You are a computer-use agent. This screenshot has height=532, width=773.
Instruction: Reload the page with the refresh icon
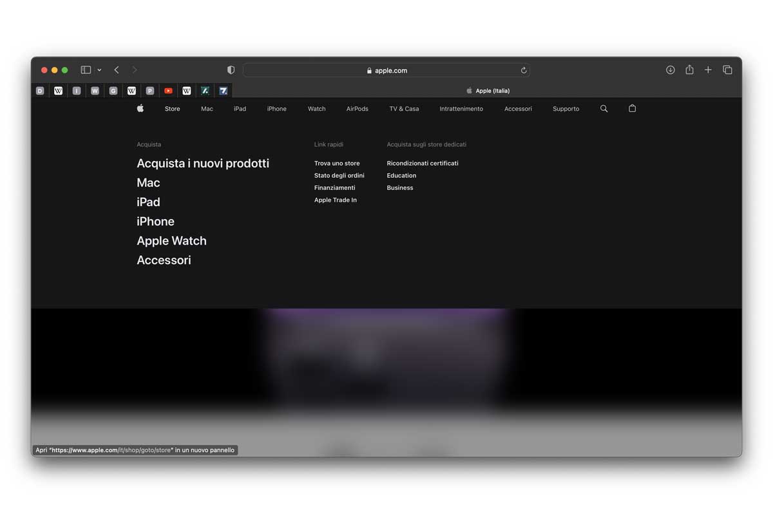click(524, 70)
